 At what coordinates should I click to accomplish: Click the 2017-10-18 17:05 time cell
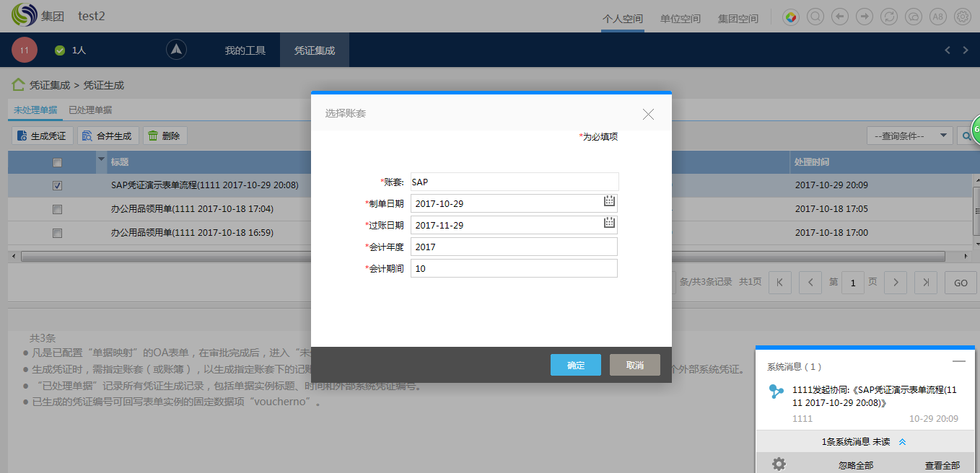tap(831, 209)
